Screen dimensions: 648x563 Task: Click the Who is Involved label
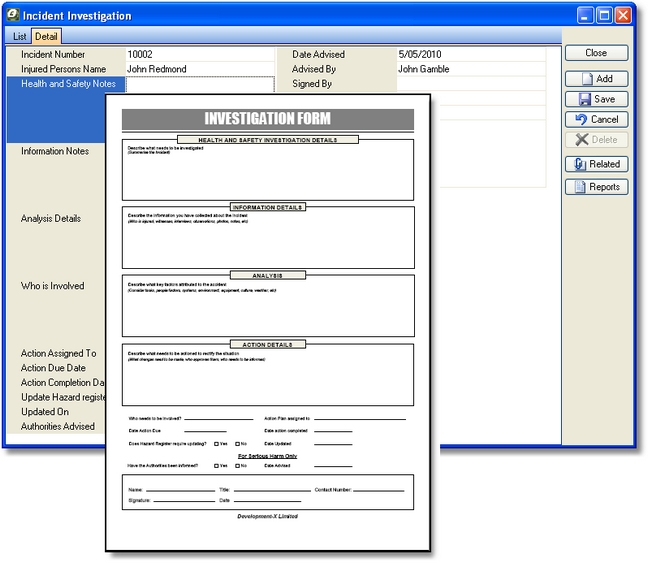(52, 286)
